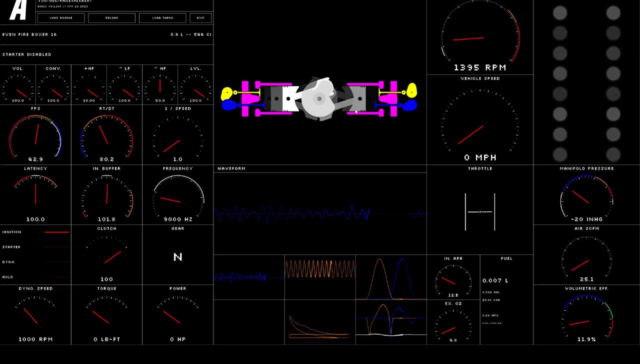This screenshot has height=364, width=640.
Task: Select the RT/DT gauge
Action: tap(106, 134)
